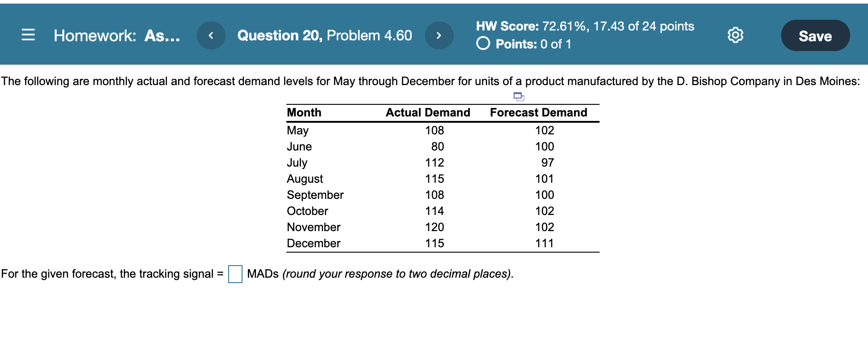Select the gear icon near HW Score
This screenshot has height=361, width=868.
[x=736, y=34]
